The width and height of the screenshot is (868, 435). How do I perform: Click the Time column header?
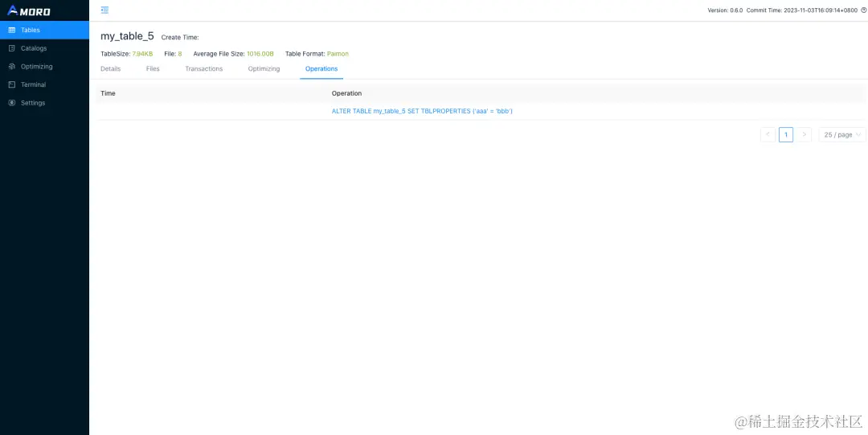(x=108, y=93)
